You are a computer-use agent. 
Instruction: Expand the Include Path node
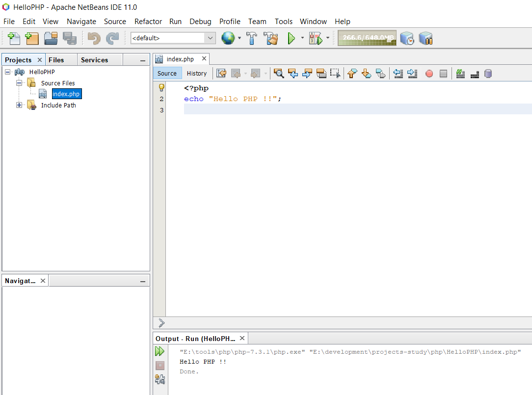[19, 105]
